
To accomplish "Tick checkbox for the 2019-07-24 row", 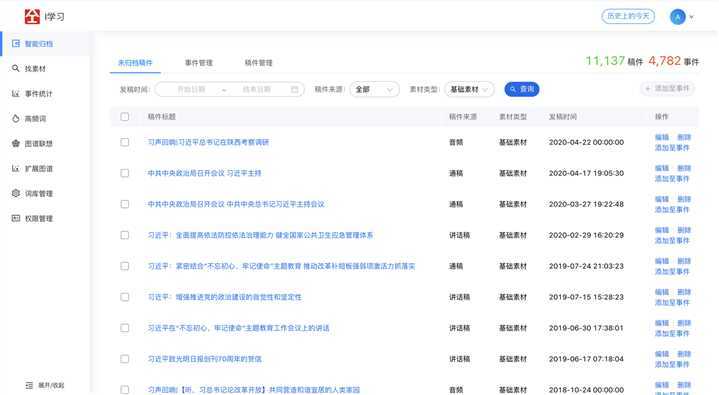I will (125, 266).
